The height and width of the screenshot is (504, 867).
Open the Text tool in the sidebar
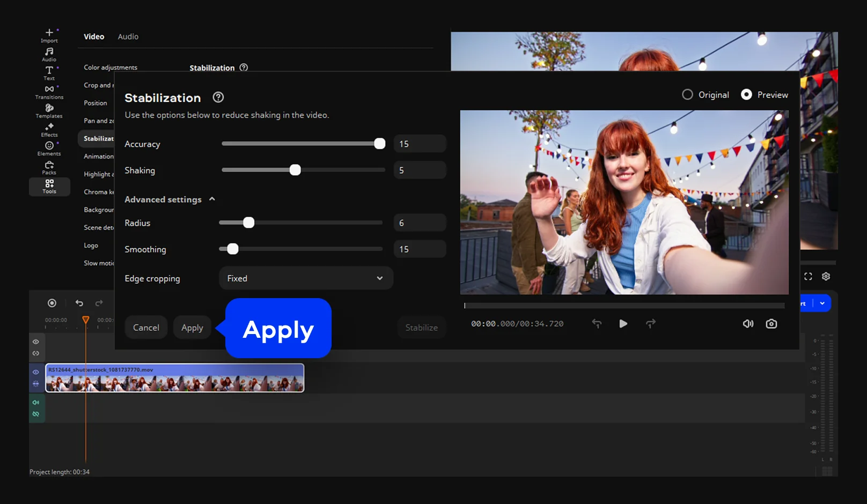[49, 73]
